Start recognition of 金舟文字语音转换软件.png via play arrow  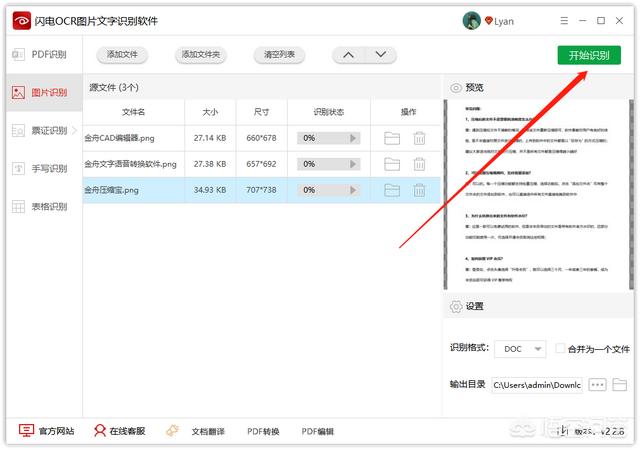coord(353,164)
